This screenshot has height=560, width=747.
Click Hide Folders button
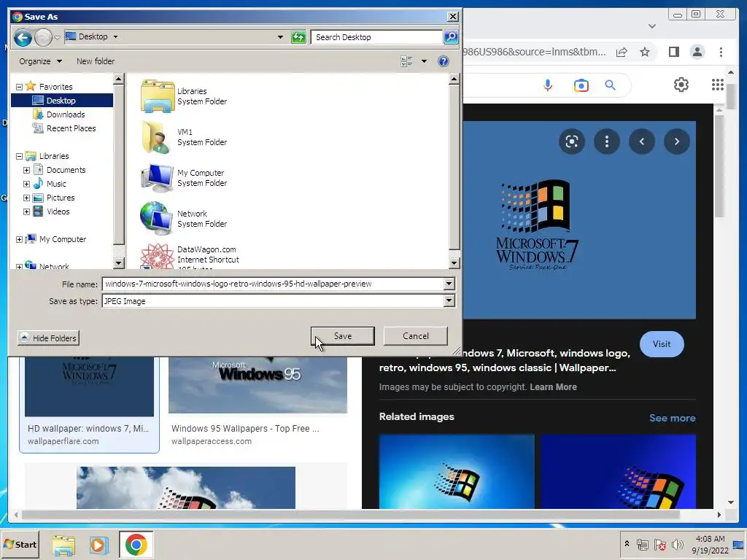pos(48,338)
